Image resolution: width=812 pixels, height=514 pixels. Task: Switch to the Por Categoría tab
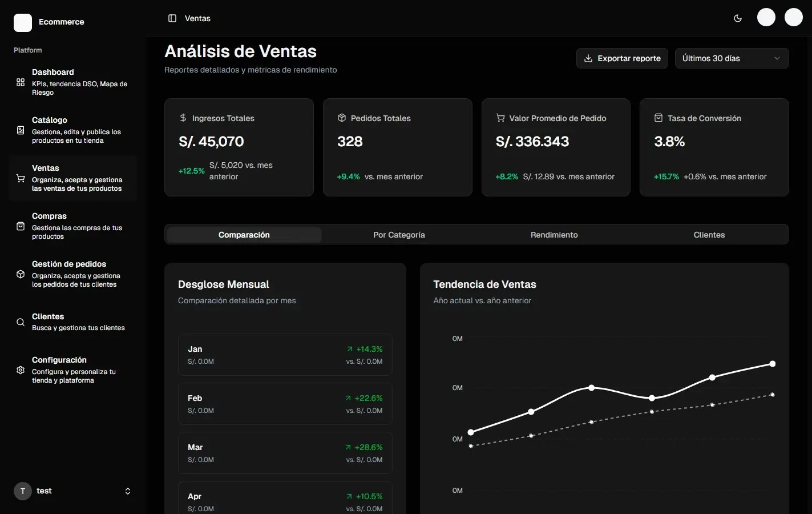(399, 234)
